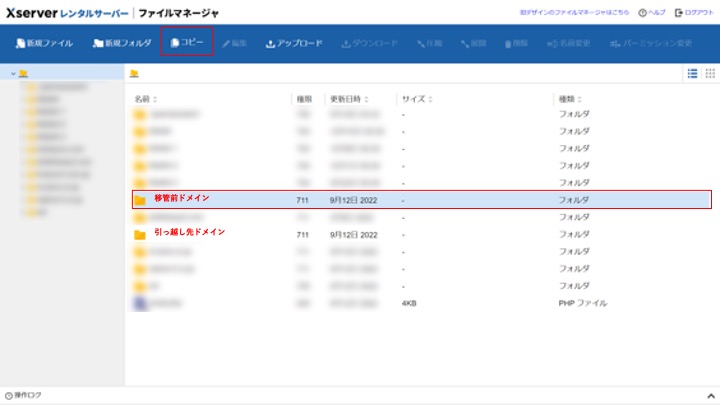Click the ログアウト logout link
720x405 pixels.
pyautogui.click(x=694, y=12)
